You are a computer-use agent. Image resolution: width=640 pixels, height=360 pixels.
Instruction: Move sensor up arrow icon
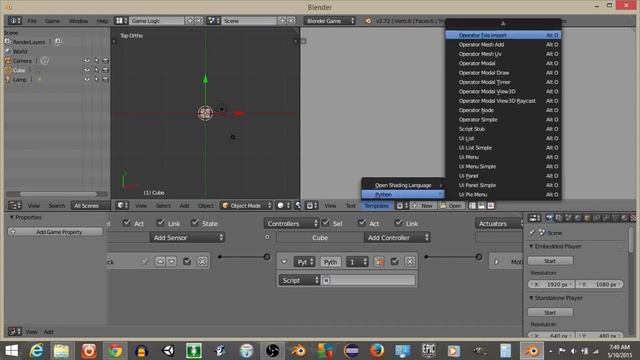click(160, 262)
